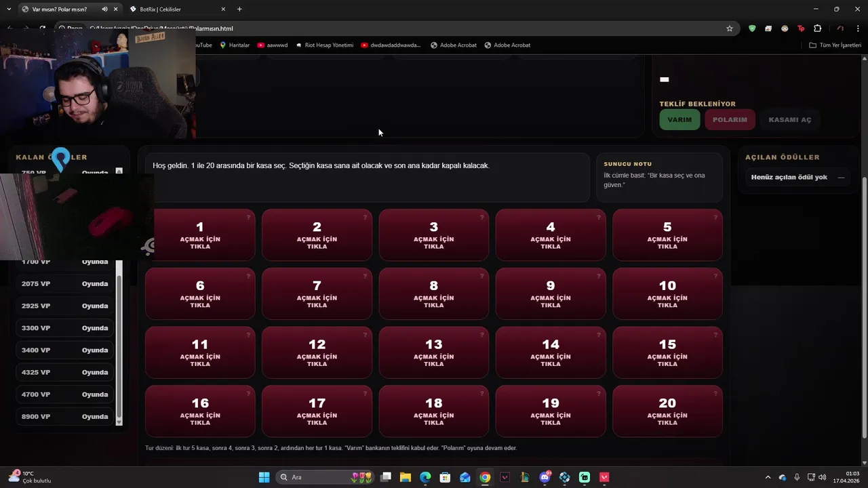The width and height of the screenshot is (868, 488).
Task: Show hidden system tray icons
Action: tap(768, 477)
